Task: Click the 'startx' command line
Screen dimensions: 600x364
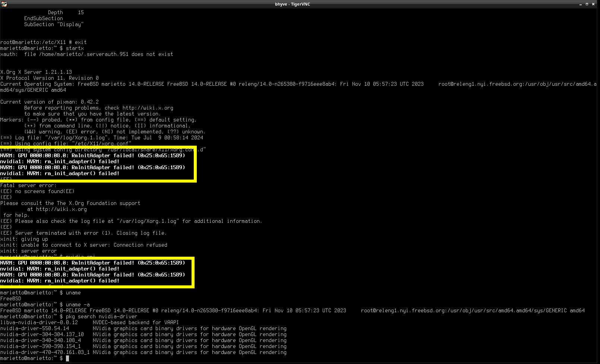Action: click(42, 48)
